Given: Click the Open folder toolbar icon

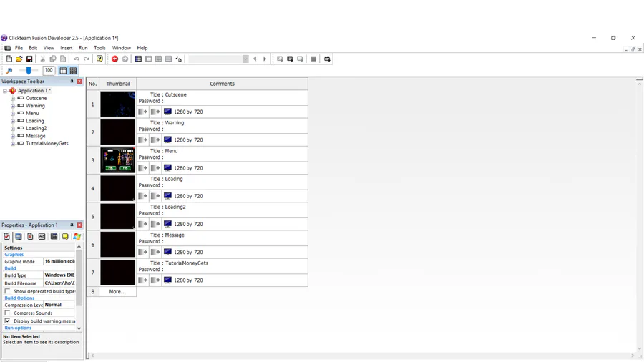Looking at the screenshot, I should (x=19, y=59).
